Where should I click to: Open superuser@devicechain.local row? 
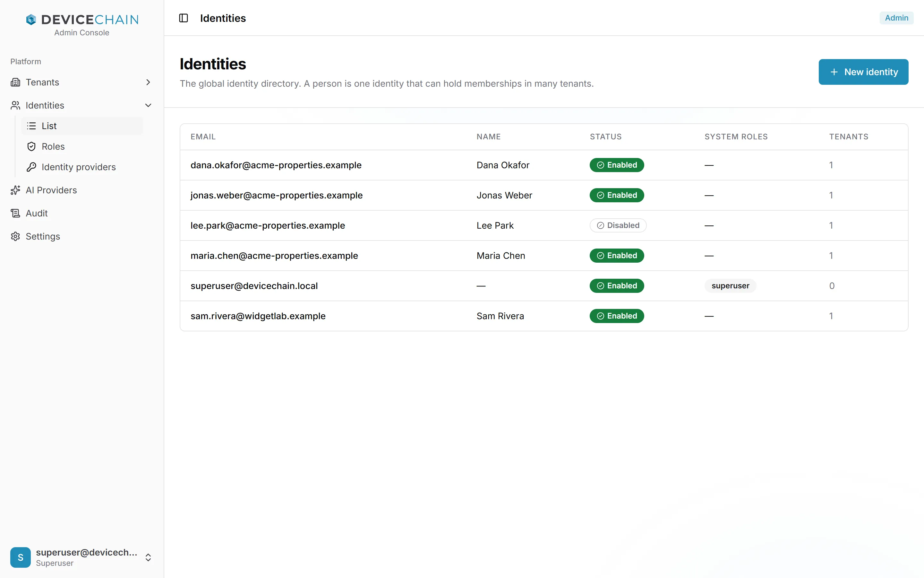(544, 286)
